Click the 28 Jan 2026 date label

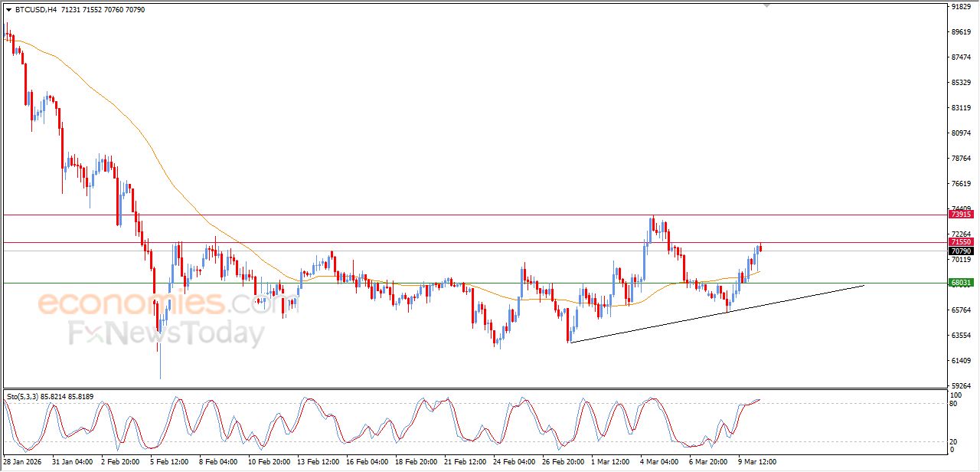23,462
